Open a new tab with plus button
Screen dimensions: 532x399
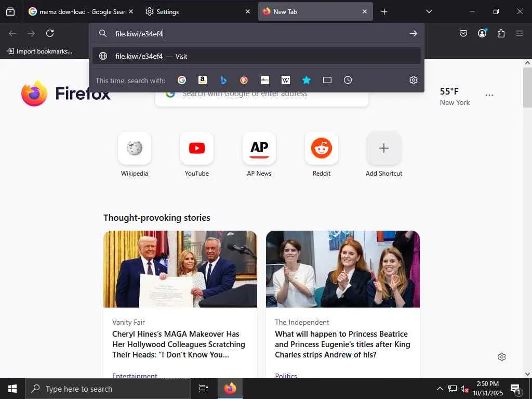click(x=384, y=12)
